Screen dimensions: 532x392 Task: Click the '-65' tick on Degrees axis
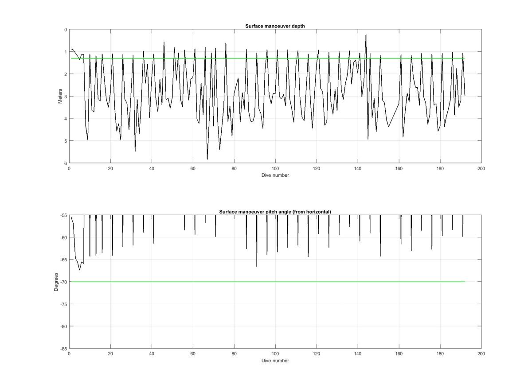pyautogui.click(x=63, y=260)
